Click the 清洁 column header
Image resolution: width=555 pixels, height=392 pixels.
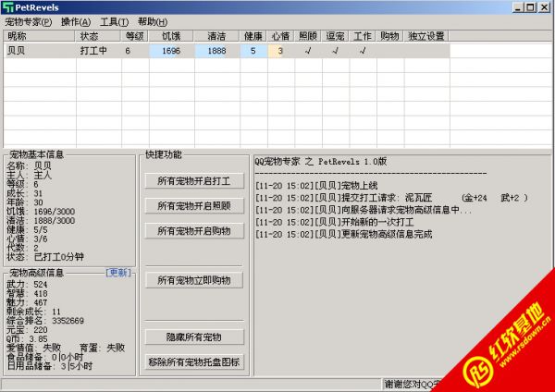(216, 36)
